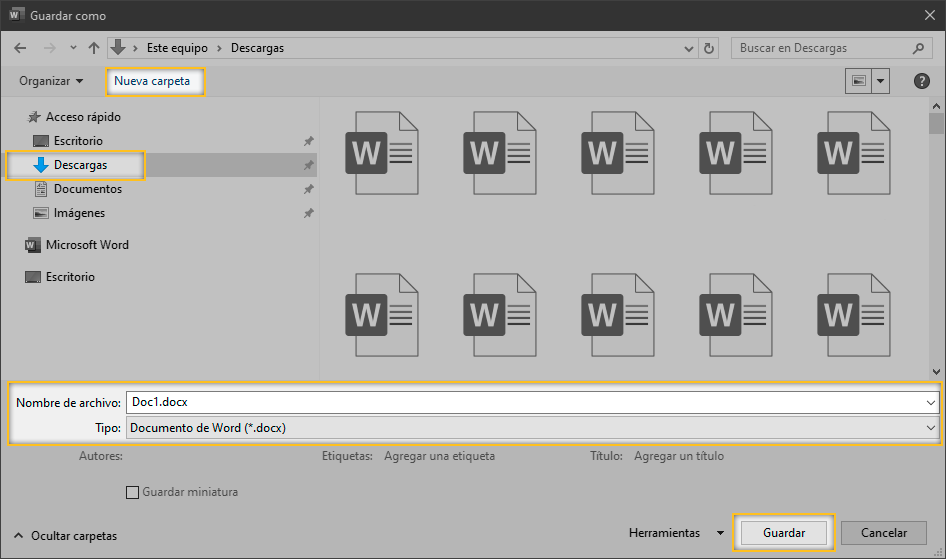Click the file list vertical scrollbar
The width and height of the screenshot is (946, 559).
(936, 230)
